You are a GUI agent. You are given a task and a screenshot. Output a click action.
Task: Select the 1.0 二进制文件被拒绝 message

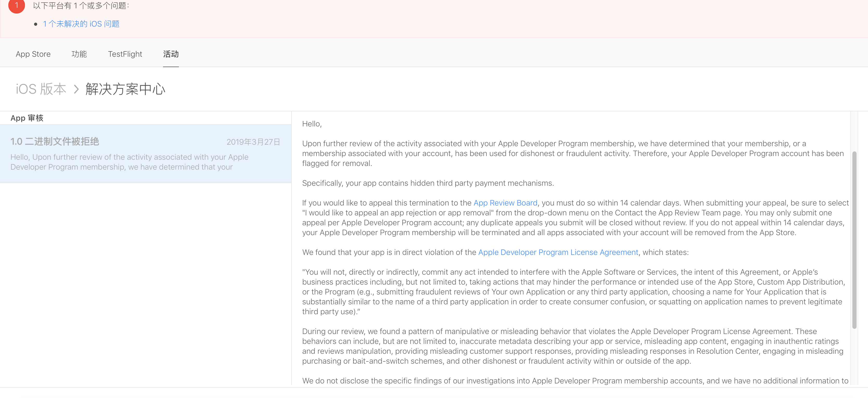(x=55, y=142)
